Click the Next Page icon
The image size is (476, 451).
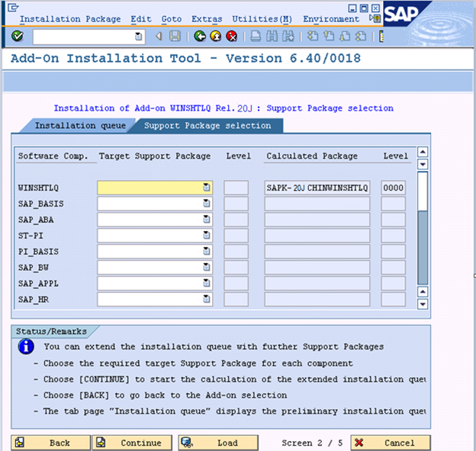coord(345,37)
